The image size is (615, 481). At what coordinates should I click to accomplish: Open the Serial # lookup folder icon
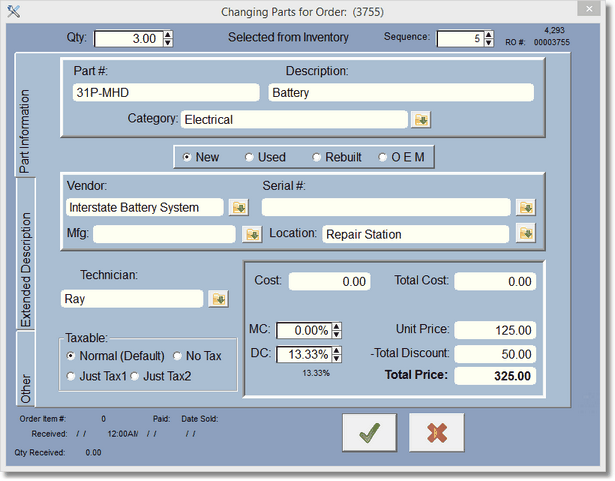point(525,208)
